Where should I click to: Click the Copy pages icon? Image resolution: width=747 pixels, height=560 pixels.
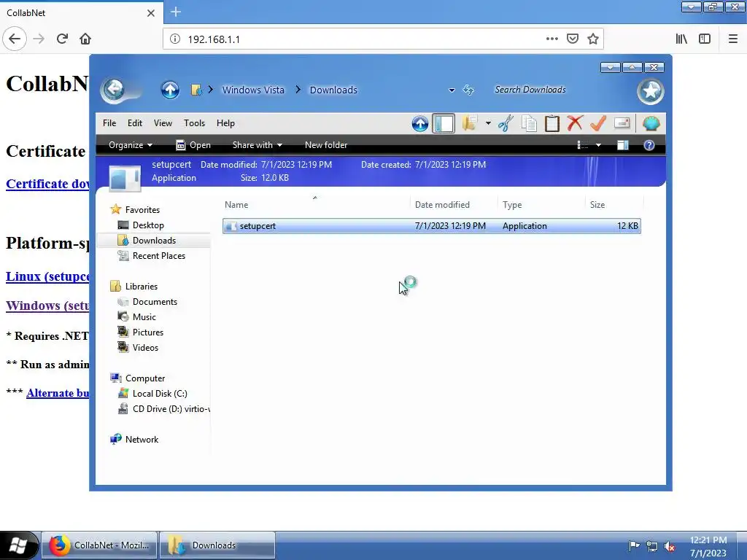tap(529, 124)
